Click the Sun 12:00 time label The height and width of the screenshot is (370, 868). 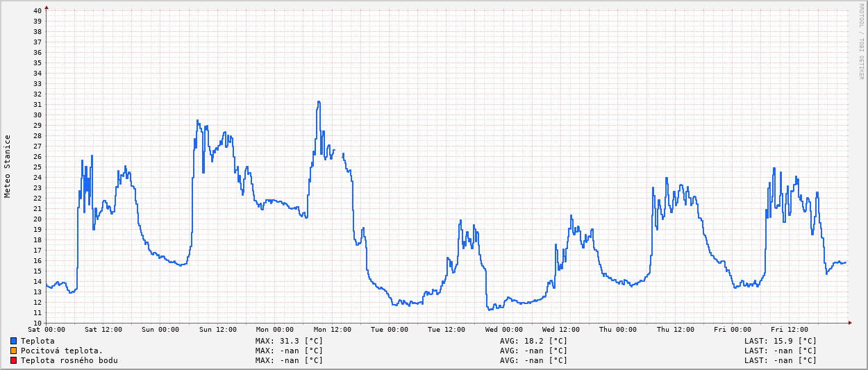pyautogui.click(x=218, y=330)
